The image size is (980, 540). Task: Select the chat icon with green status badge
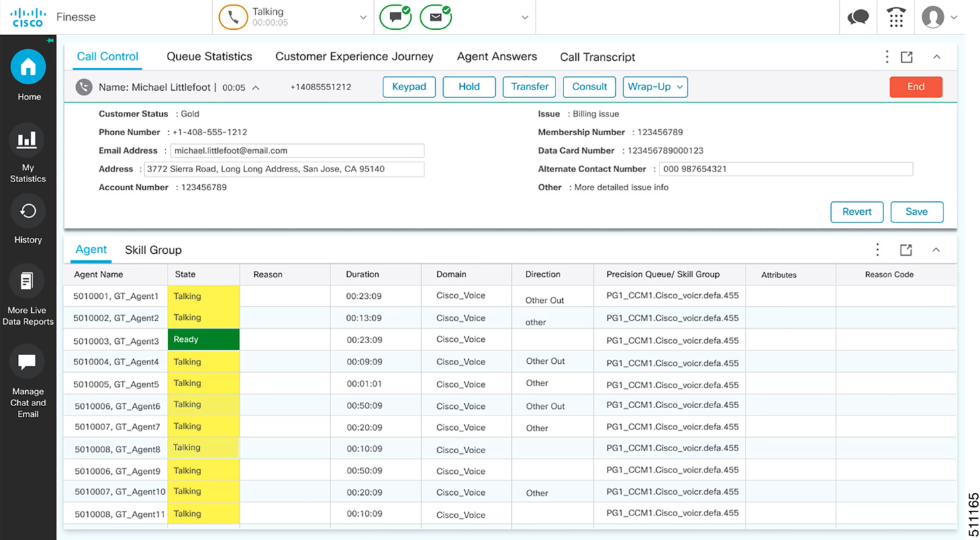(x=395, y=17)
